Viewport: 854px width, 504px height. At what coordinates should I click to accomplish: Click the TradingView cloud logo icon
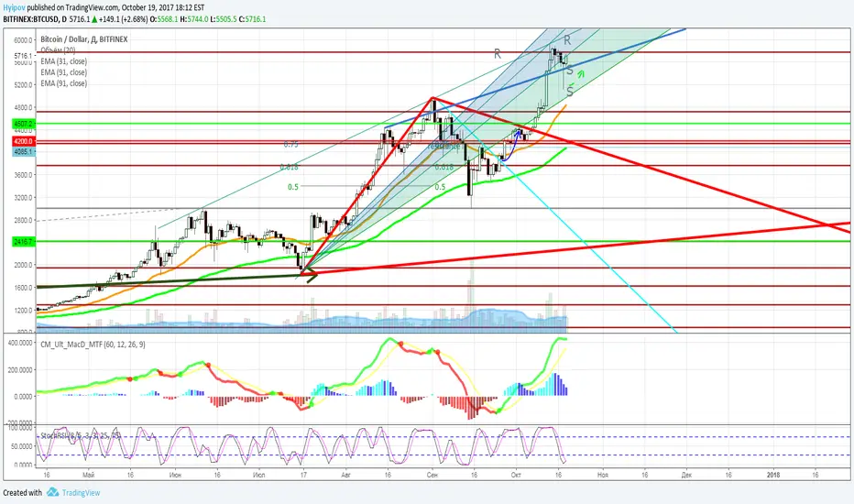(x=52, y=492)
